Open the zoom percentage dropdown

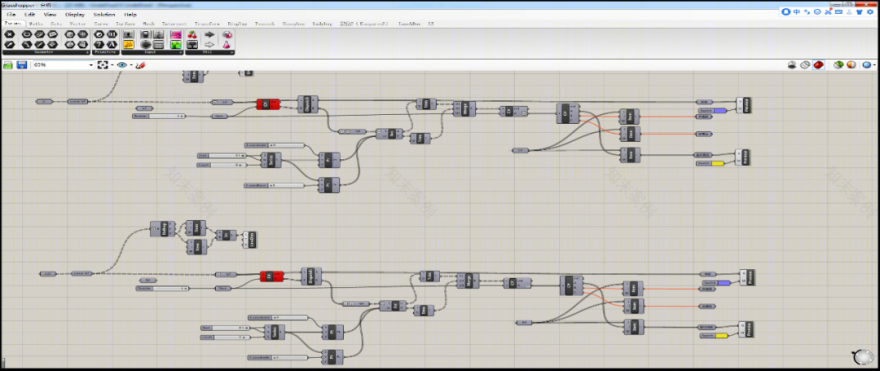click(91, 65)
